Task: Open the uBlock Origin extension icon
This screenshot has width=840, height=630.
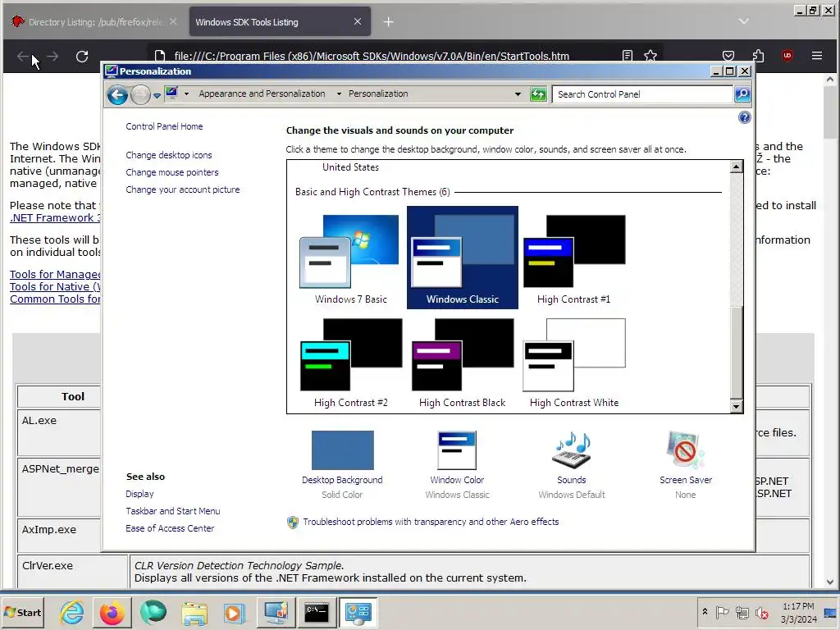Action: tap(787, 56)
